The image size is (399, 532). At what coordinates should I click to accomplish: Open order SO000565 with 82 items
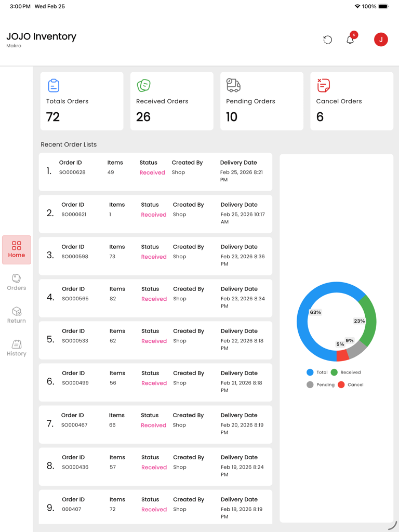(155, 298)
